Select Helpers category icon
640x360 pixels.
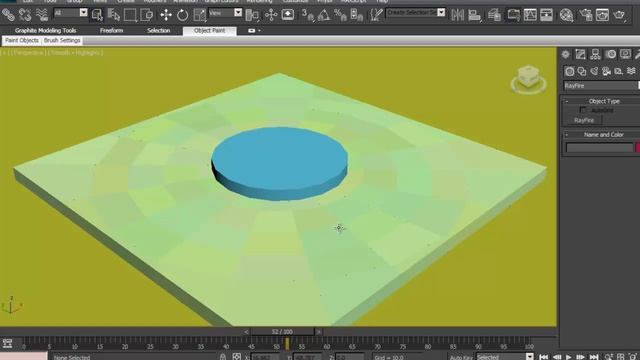click(619, 71)
